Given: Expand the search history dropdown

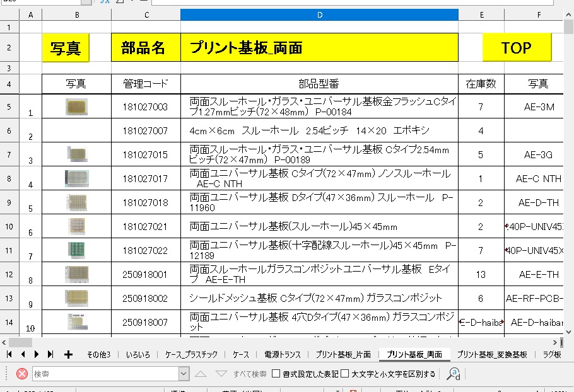Looking at the screenshot, I should [x=184, y=374].
